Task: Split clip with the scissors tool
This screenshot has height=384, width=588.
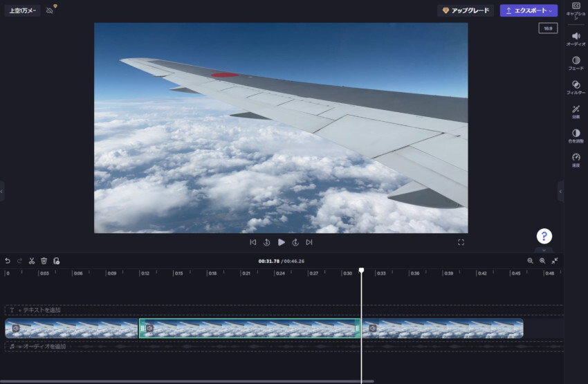Action: click(x=32, y=261)
